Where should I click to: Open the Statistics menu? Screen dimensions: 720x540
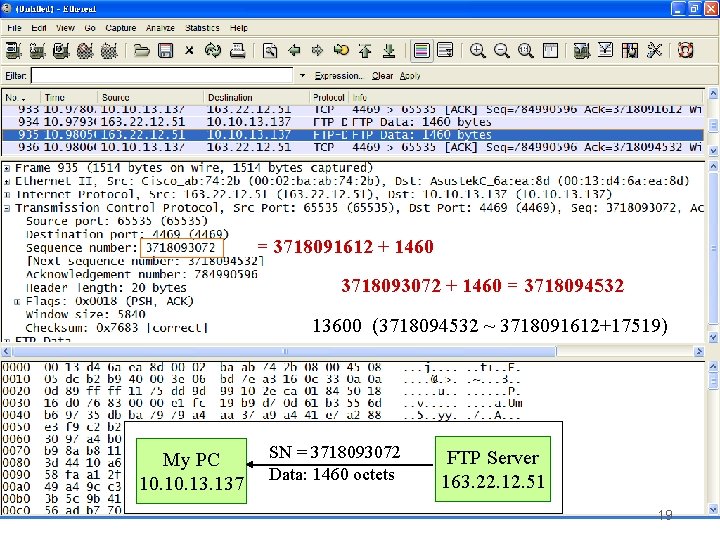click(202, 28)
